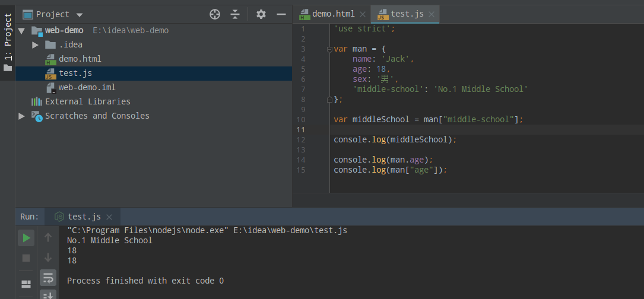Select web-demo.iml file

pyautogui.click(x=87, y=87)
